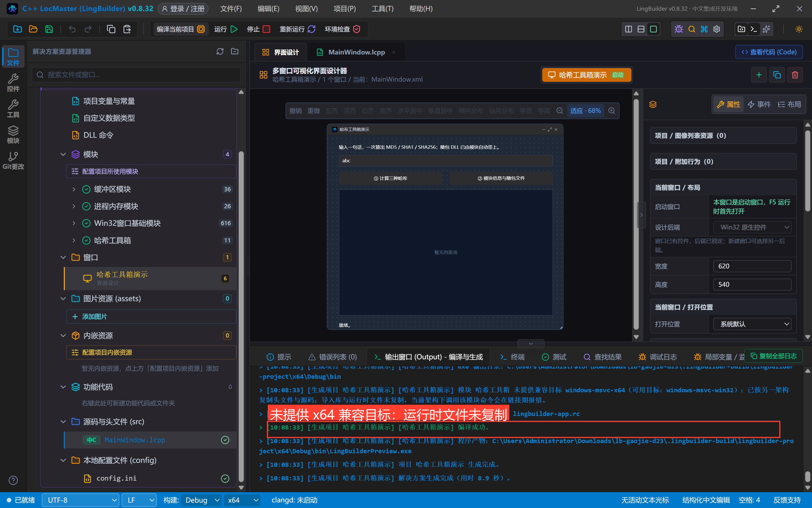This screenshot has height=508, width=812.
Task: Click the 宽度 620 input field
Action: pos(752,266)
